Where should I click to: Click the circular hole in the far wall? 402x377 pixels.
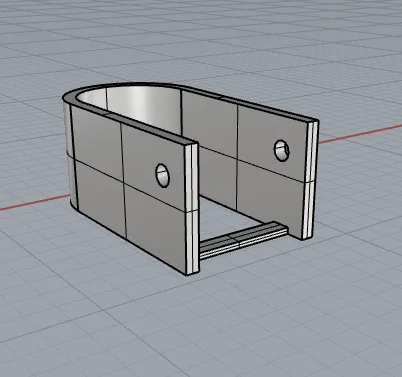[x=281, y=151]
